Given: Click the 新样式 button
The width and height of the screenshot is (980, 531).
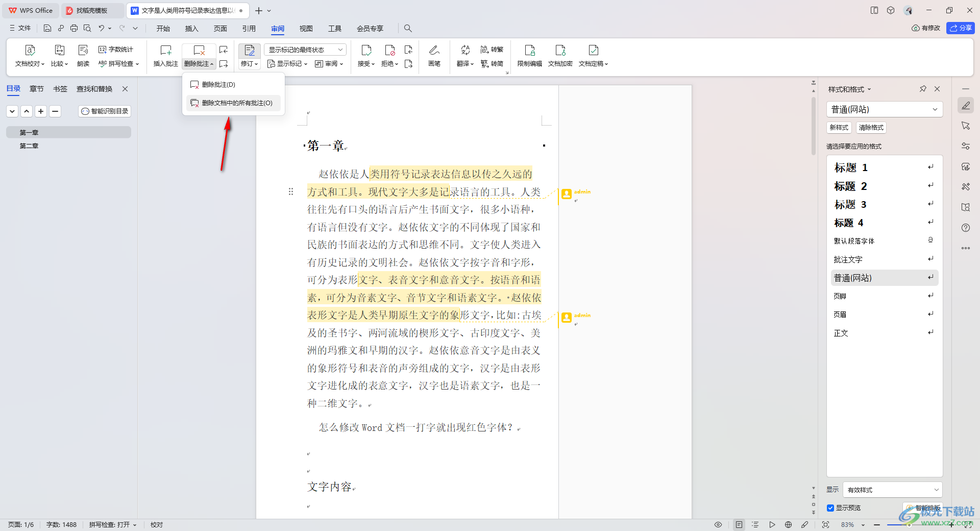Looking at the screenshot, I should click(839, 128).
